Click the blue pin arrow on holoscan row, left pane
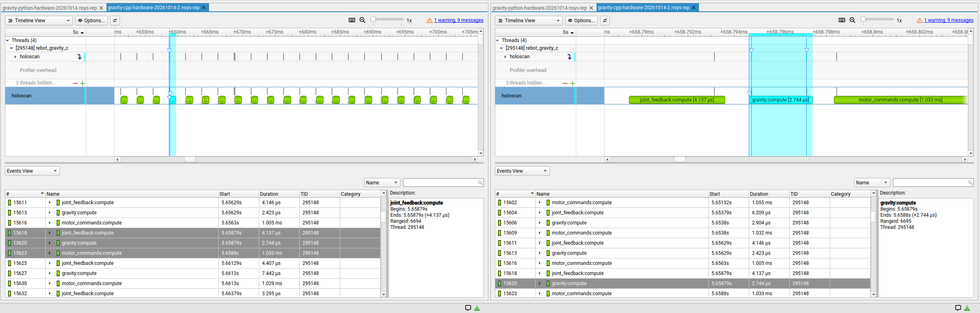980x313 pixels. (79, 57)
